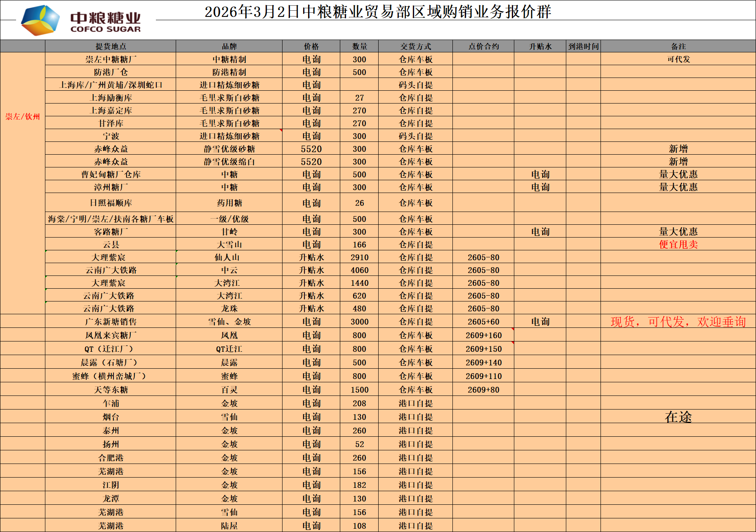
Task: Select the red 崇左/钦州 merged cell
Action: [x=23, y=117]
